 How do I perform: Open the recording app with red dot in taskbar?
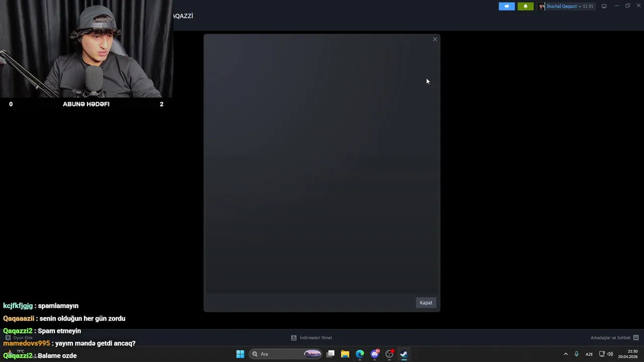point(389,354)
